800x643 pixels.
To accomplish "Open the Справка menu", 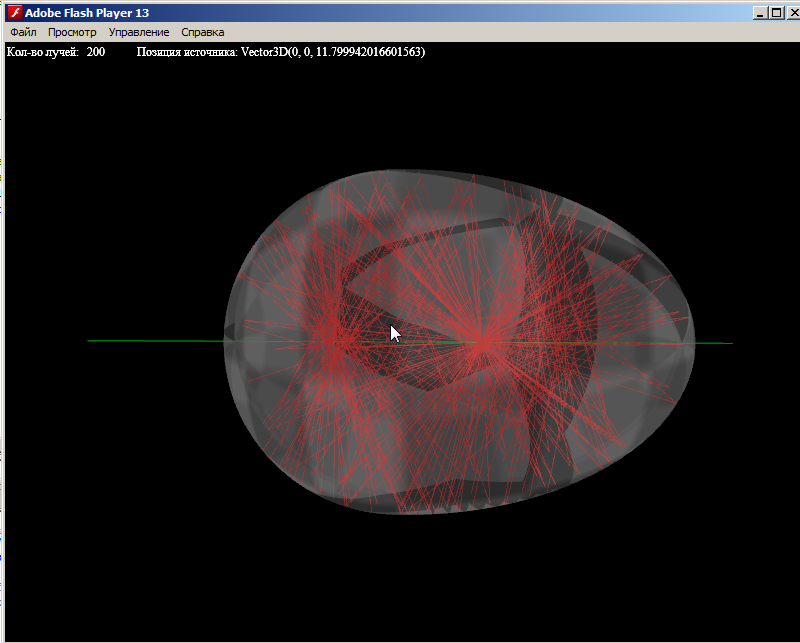I will point(202,32).
